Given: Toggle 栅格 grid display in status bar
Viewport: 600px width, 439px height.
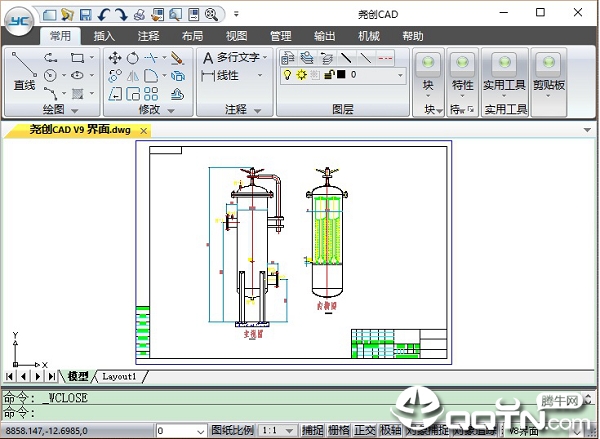Looking at the screenshot, I should click(x=339, y=431).
